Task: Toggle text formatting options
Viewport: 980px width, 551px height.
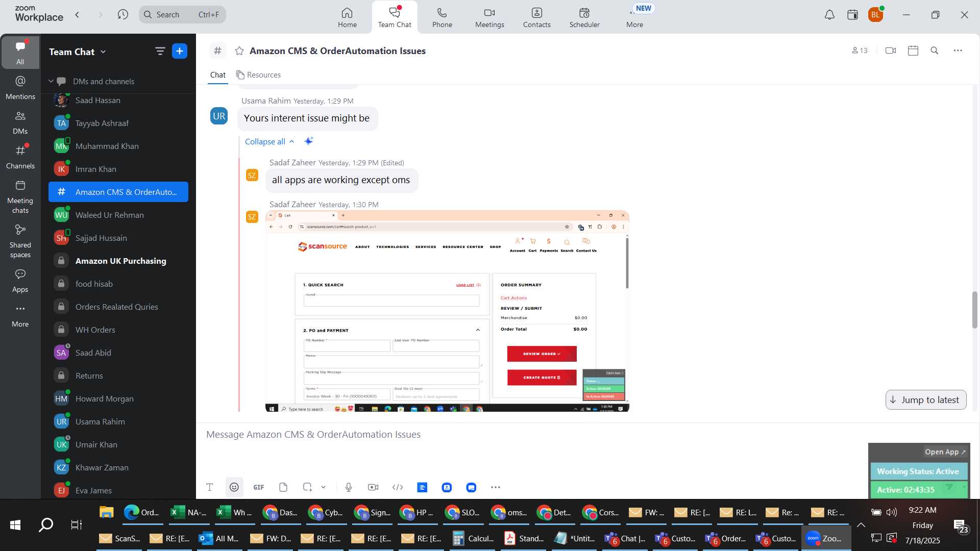Action: click(209, 487)
